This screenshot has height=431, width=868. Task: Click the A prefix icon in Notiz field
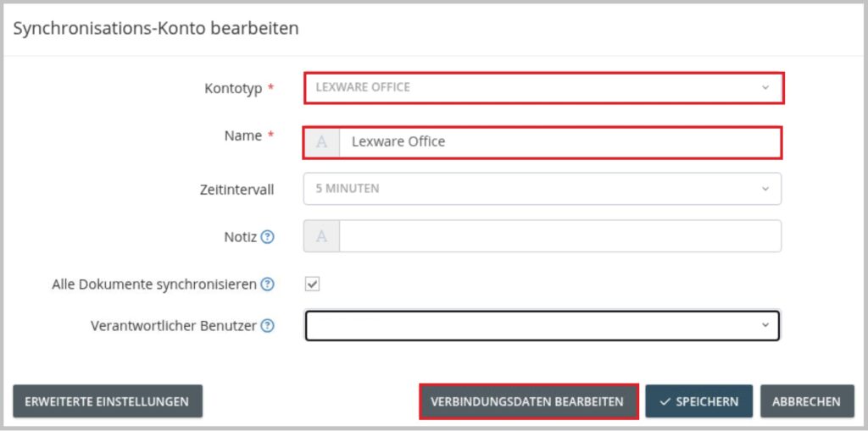(x=321, y=236)
